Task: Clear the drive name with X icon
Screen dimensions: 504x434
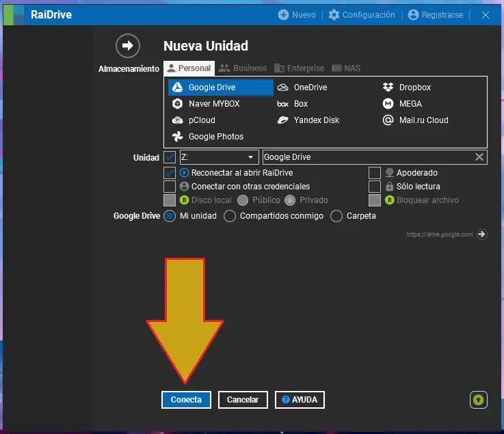Action: (x=479, y=157)
